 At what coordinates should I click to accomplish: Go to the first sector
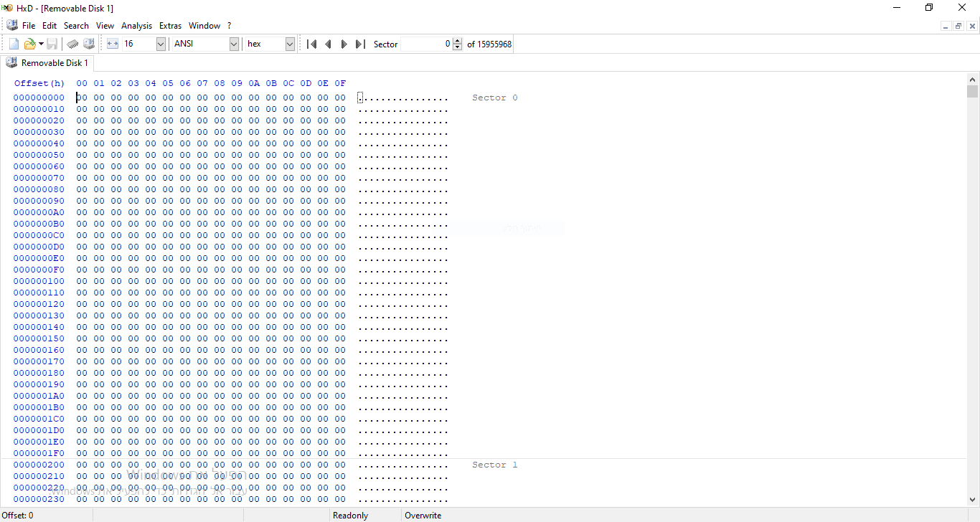[311, 44]
